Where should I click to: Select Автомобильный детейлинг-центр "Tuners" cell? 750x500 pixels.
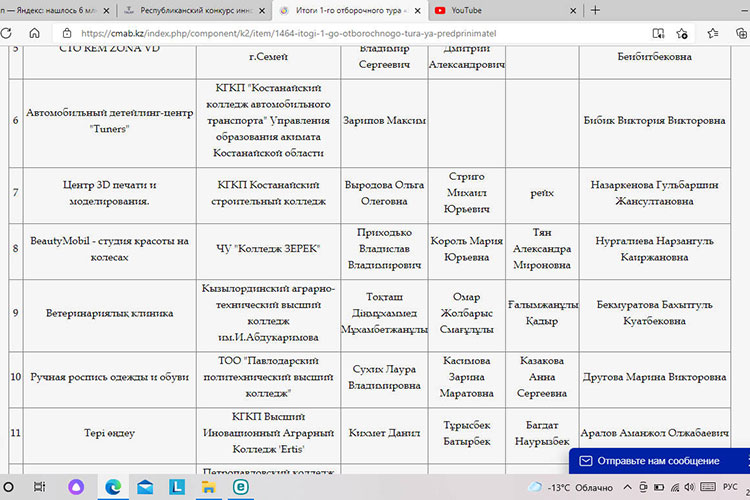pyautogui.click(x=110, y=121)
